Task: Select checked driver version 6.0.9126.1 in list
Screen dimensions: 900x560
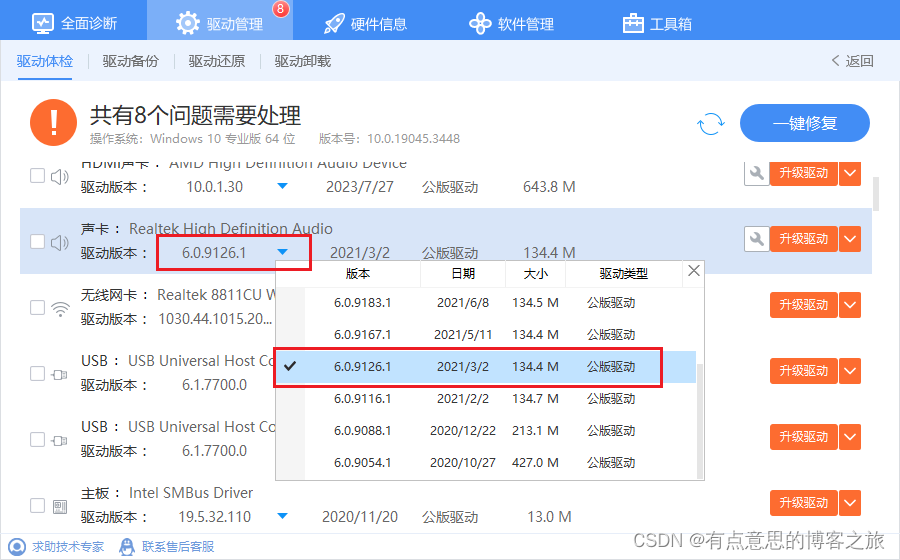Action: [486, 367]
